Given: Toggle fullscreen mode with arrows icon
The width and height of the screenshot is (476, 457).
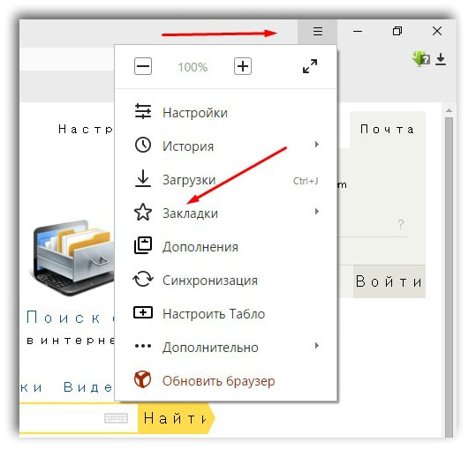Looking at the screenshot, I should coord(310,66).
